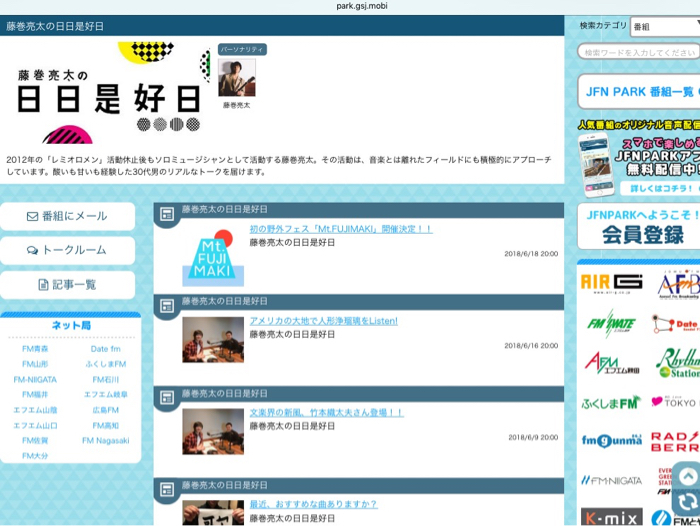700x526 pixels.
Task: Open article アメリカの大地で人形浄瑠璃をListen!
Action: coord(324,321)
